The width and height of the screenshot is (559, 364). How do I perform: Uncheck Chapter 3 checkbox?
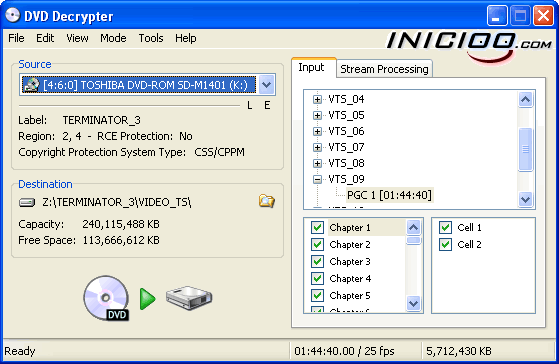(x=317, y=261)
